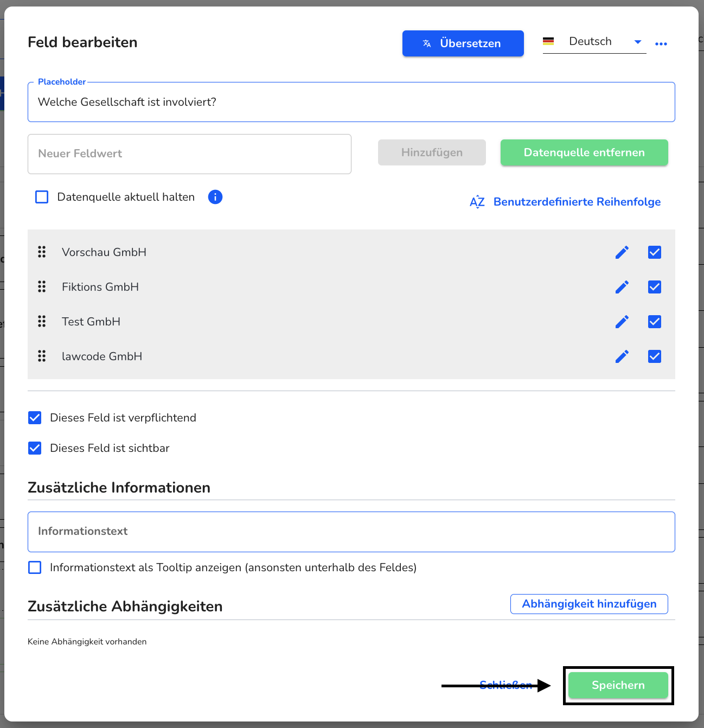Click the Hinzufügen button
704x728 pixels.
(432, 152)
